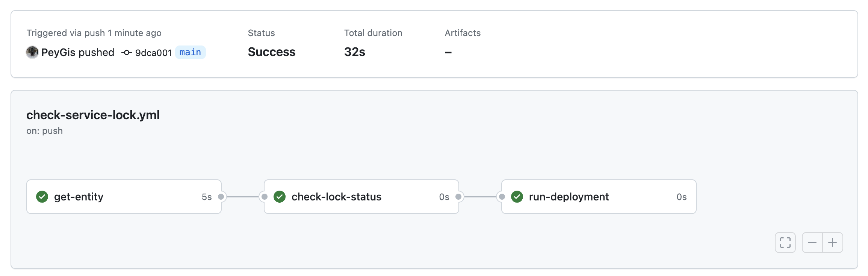Select the main branch label
868x276 pixels.
(190, 52)
